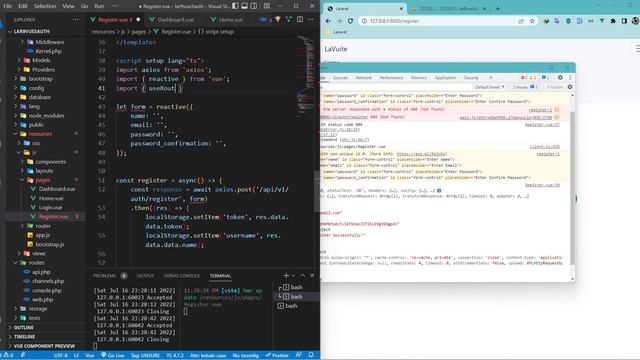This screenshot has width=640, height=360.
Task: Click Prettier in the status bar
Action: pyautogui.click(x=277, y=356)
